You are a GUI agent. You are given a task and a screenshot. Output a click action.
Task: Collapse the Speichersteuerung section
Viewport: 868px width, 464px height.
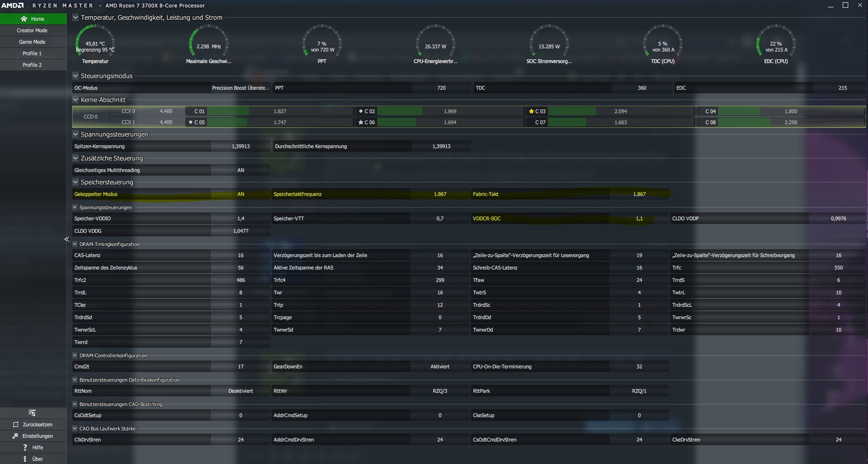(x=75, y=182)
